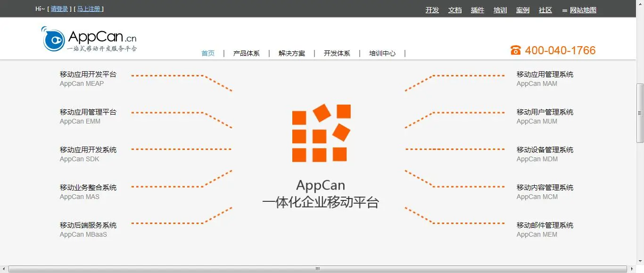Open 移动应用管理系统 AppCan MAM
The width and height of the screenshot is (644, 273).
click(x=545, y=79)
